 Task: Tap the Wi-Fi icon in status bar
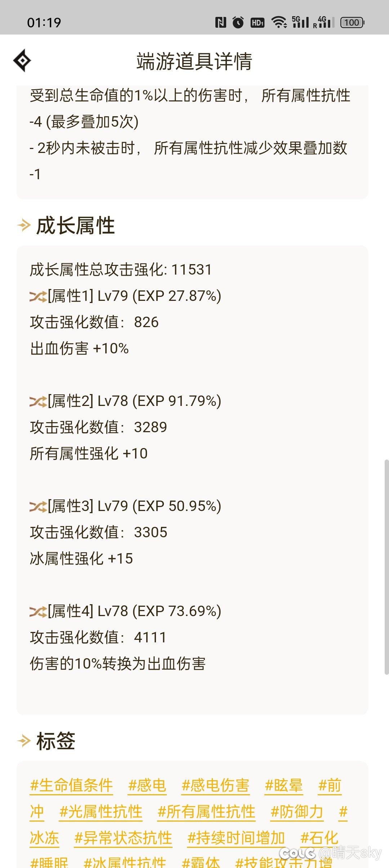pos(279,22)
